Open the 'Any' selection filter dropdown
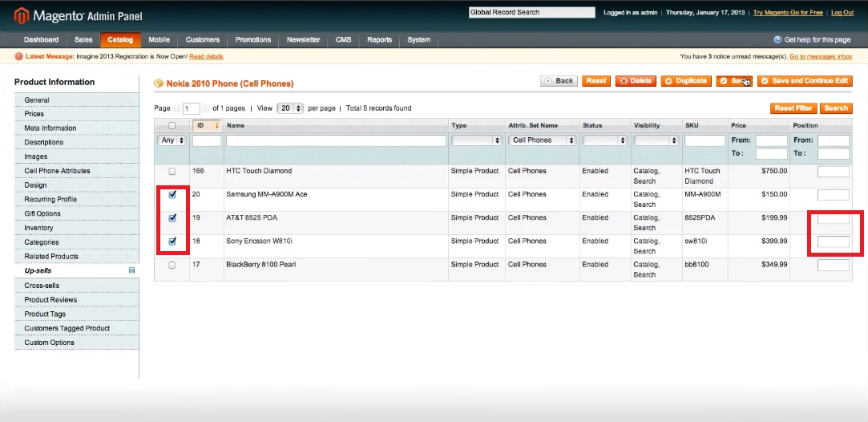The height and width of the screenshot is (422, 868). tap(172, 140)
